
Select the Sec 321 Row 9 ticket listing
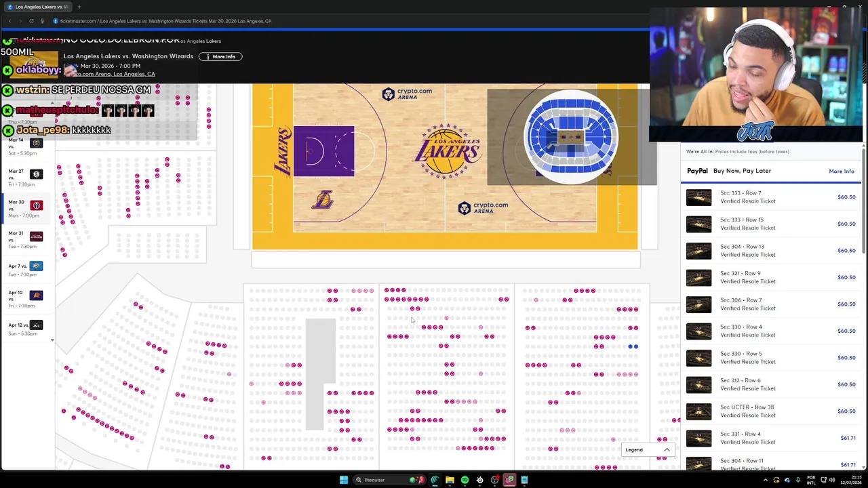771,277
